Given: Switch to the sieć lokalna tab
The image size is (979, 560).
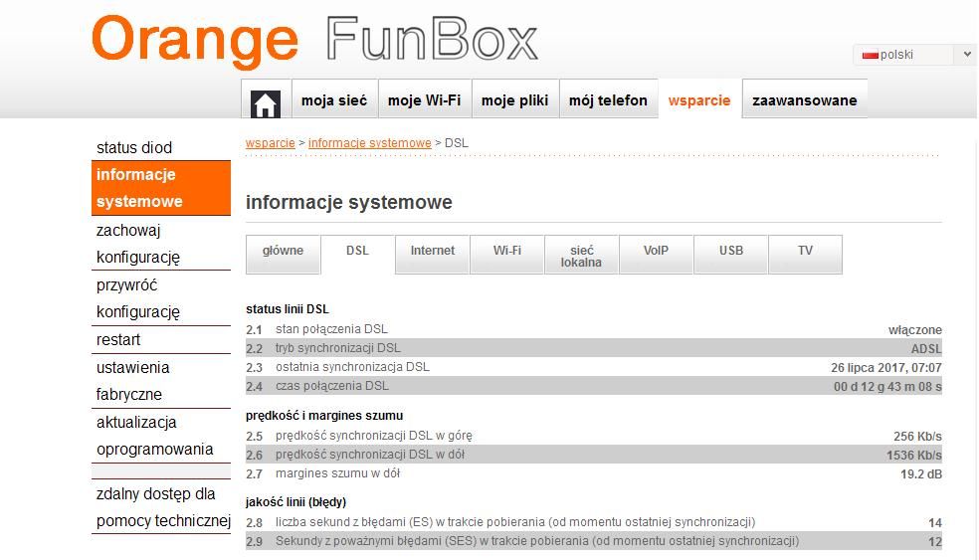Looking at the screenshot, I should pos(581,254).
